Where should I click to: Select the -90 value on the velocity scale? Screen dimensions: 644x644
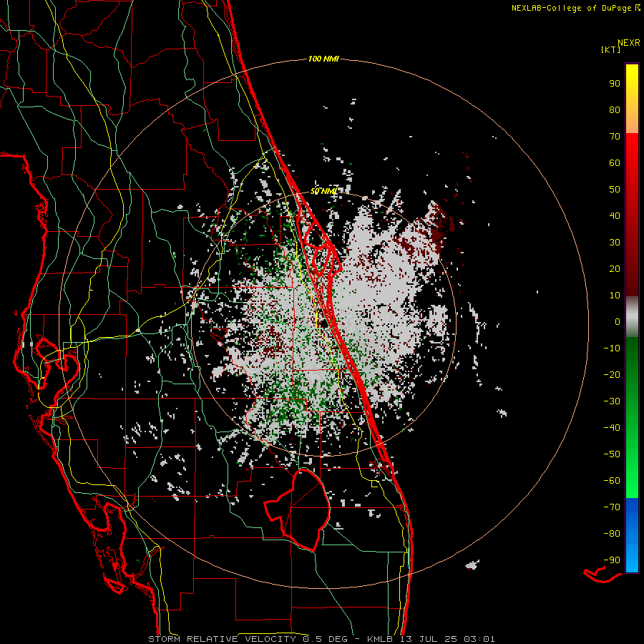(x=612, y=560)
